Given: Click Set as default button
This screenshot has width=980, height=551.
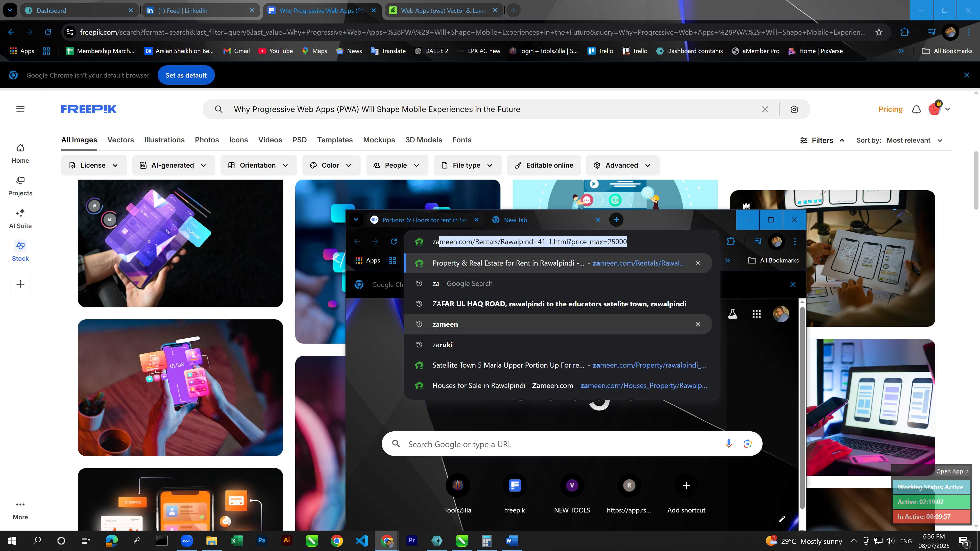Looking at the screenshot, I should [186, 75].
